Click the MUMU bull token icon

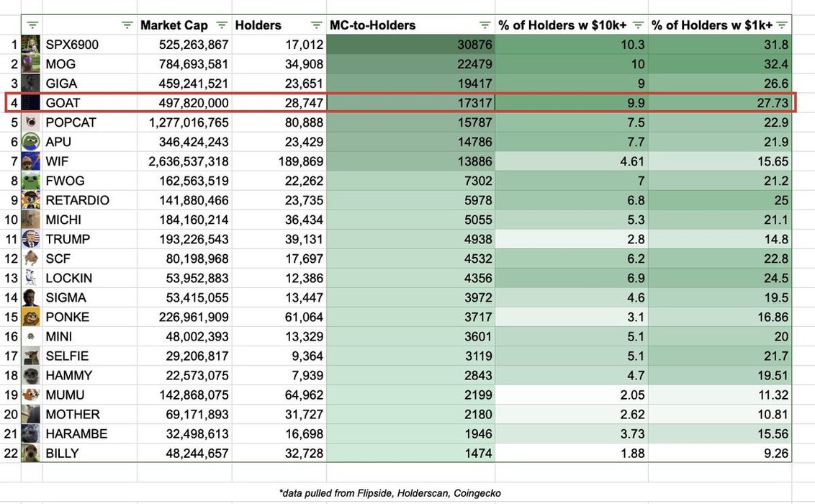click(x=31, y=395)
